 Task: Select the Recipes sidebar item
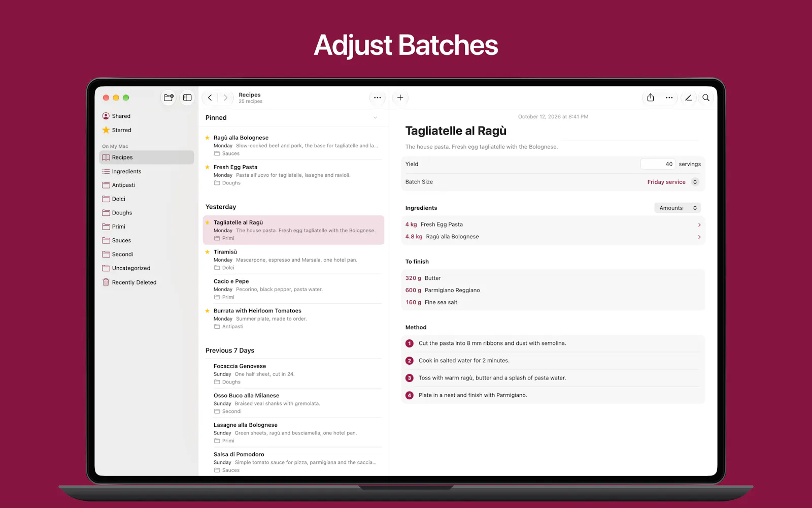[x=147, y=157]
